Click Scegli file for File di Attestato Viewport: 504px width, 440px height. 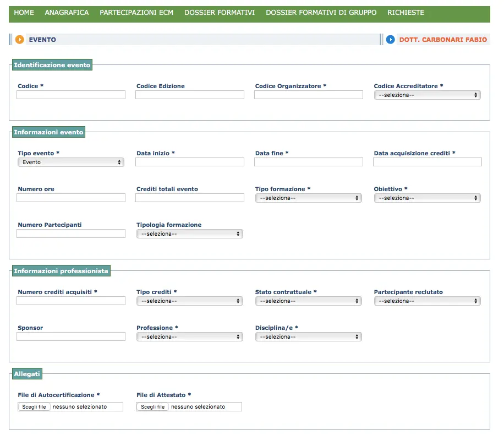coord(152,407)
